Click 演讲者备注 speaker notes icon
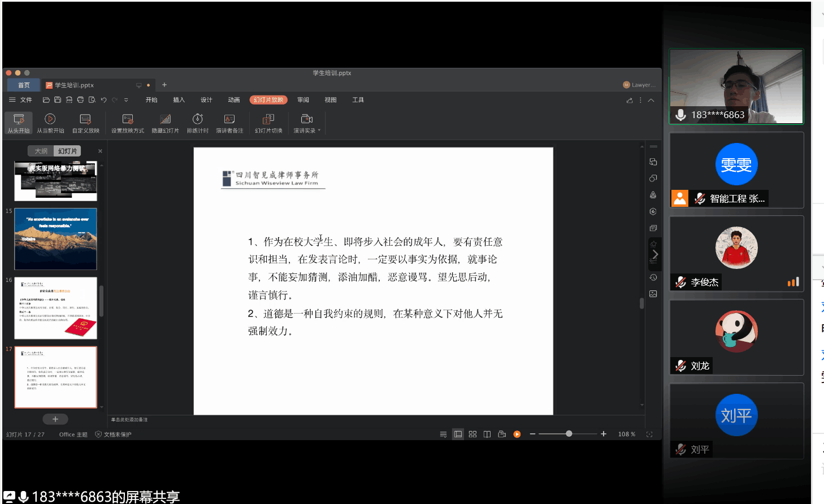824x504 pixels. pos(229,119)
